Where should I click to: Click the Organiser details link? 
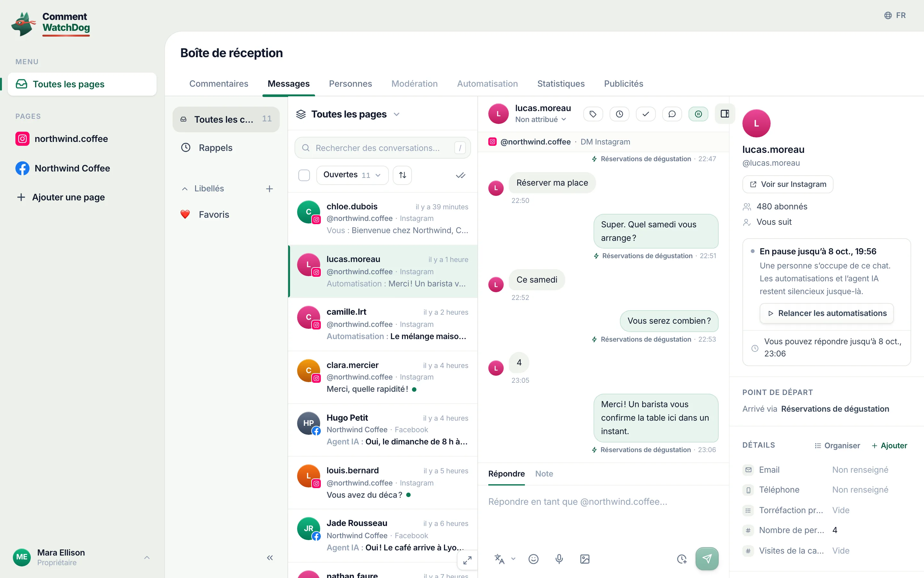837,446
